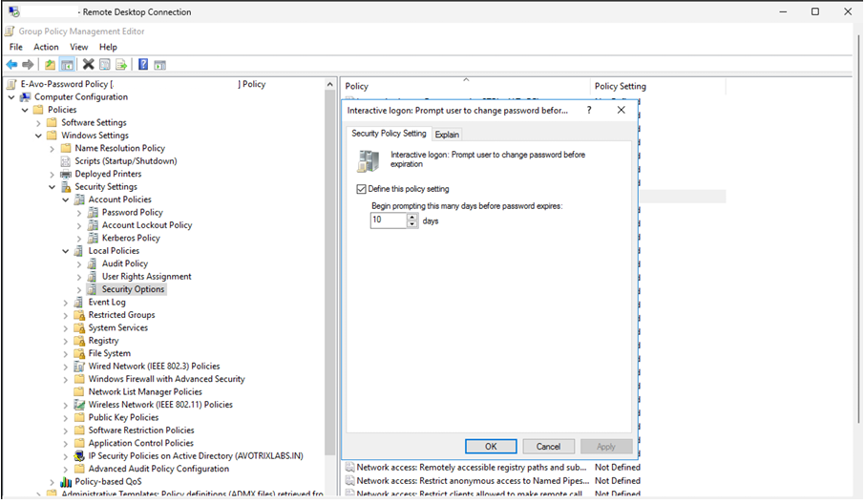Click Cancel in the policy dialog
Screen dimensions: 865x504
click(548, 447)
